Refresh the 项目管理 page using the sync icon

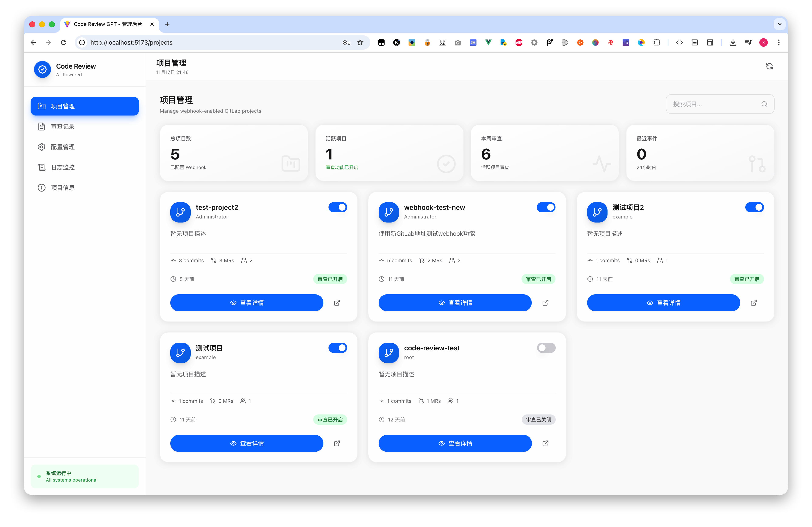769,66
